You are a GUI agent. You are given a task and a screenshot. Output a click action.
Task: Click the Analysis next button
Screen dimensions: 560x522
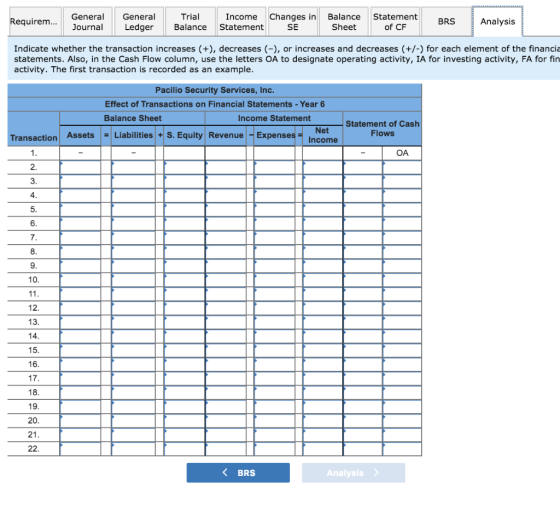point(354,473)
